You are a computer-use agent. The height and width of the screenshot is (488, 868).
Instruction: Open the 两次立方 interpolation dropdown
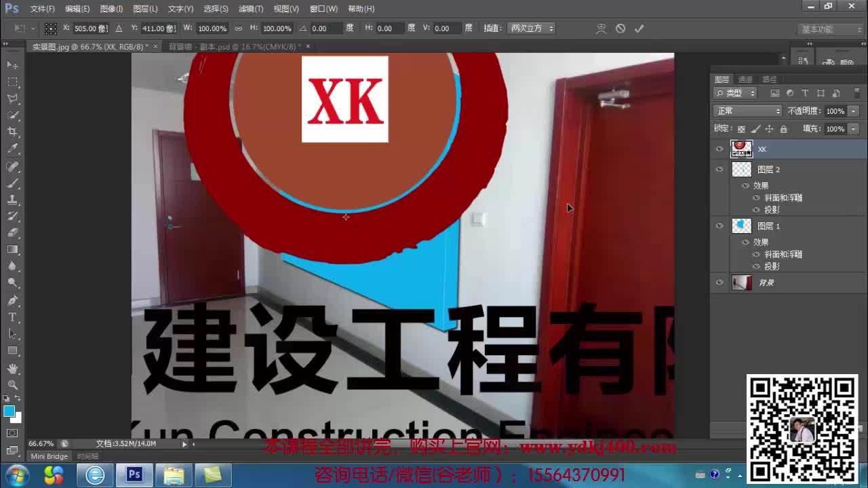[532, 28]
